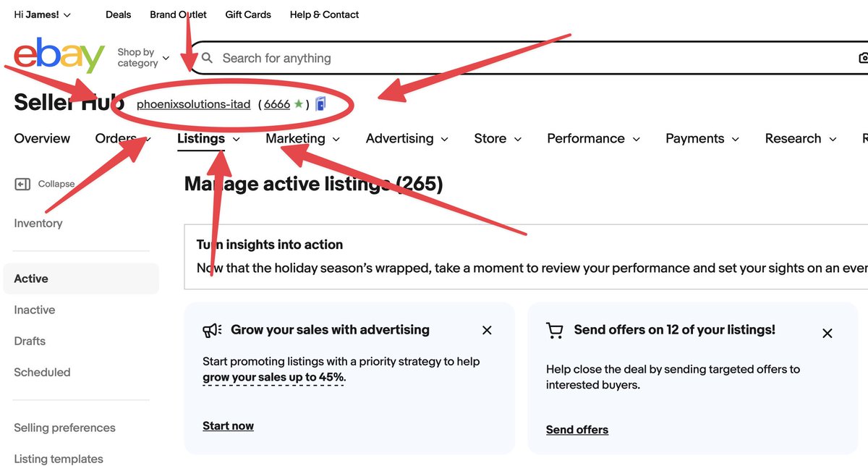Select the Scheduled sidebar item
The width and height of the screenshot is (868, 466).
click(42, 372)
